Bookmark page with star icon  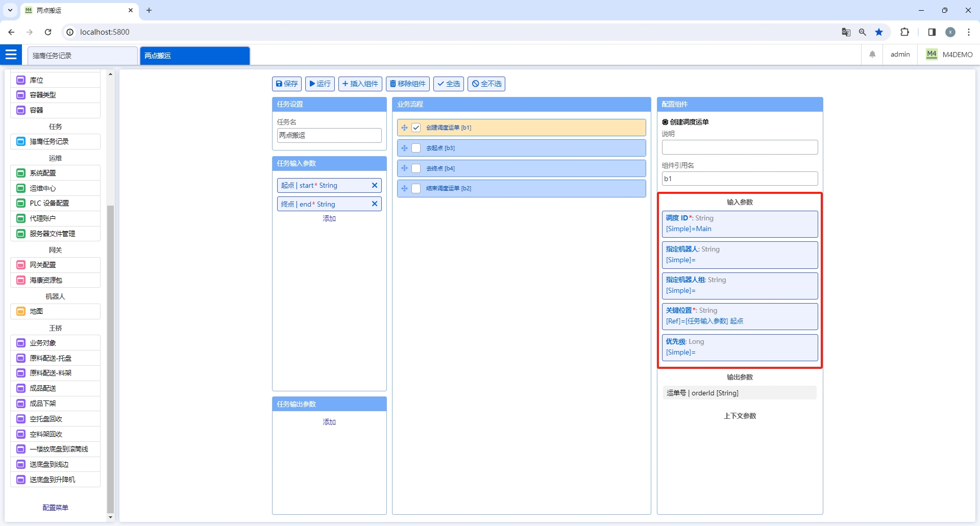click(x=879, y=32)
